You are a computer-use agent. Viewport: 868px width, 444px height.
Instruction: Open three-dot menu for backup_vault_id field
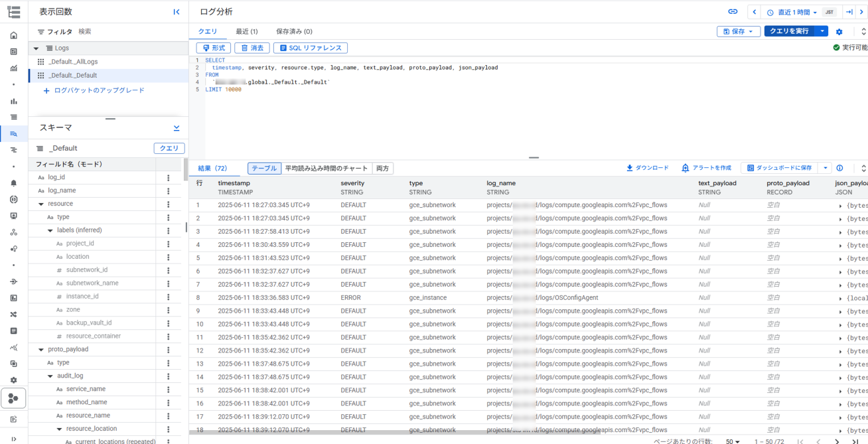pyautogui.click(x=168, y=323)
